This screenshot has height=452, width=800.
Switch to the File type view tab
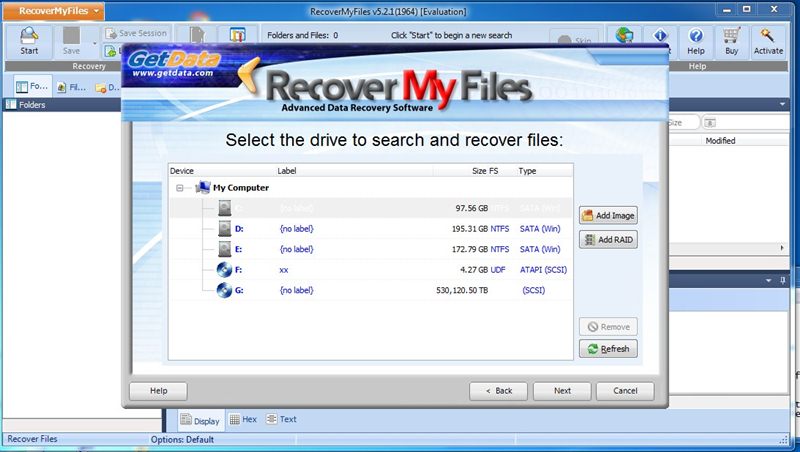[x=71, y=87]
